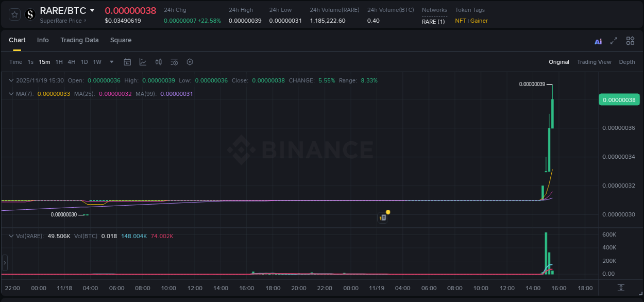Image resolution: width=644 pixels, height=302 pixels.
Task: Open the date range calendar picker
Action: click(x=127, y=61)
